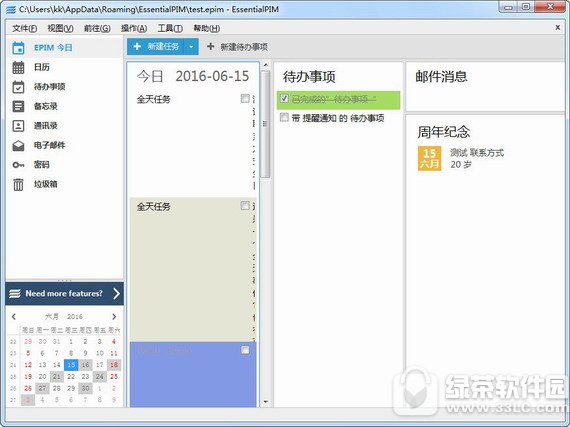Click the 新建待办事项 button
This screenshot has height=427, width=570.
pos(237,47)
